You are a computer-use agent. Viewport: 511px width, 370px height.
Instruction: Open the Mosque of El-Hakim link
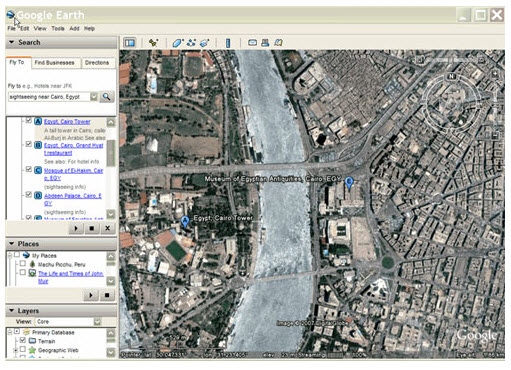[74, 174]
